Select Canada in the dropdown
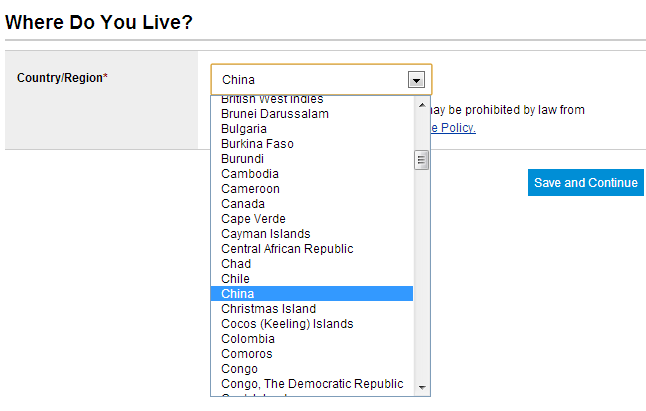The width and height of the screenshot is (646, 411). (243, 204)
